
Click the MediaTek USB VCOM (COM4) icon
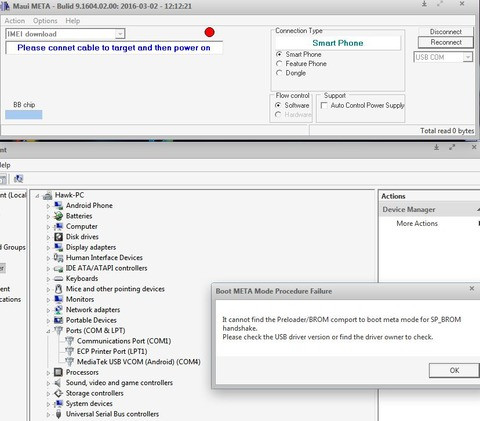pyautogui.click(x=69, y=362)
